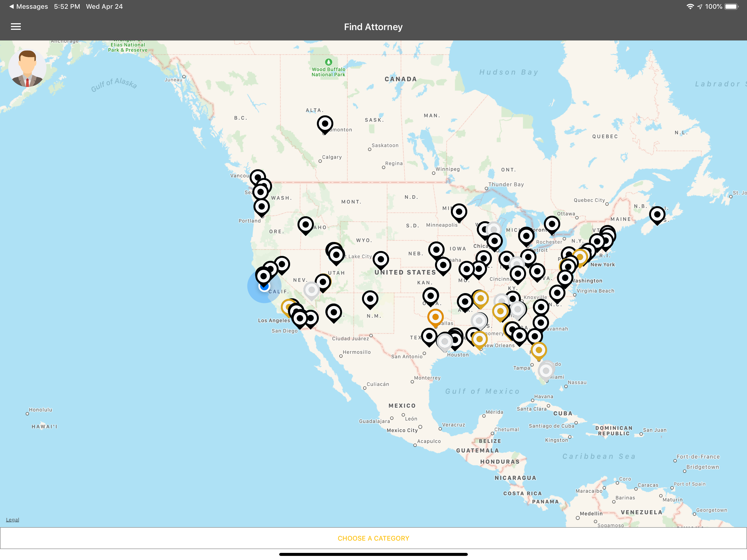Tap the Mexico City label
747x560 pixels.
(x=402, y=430)
